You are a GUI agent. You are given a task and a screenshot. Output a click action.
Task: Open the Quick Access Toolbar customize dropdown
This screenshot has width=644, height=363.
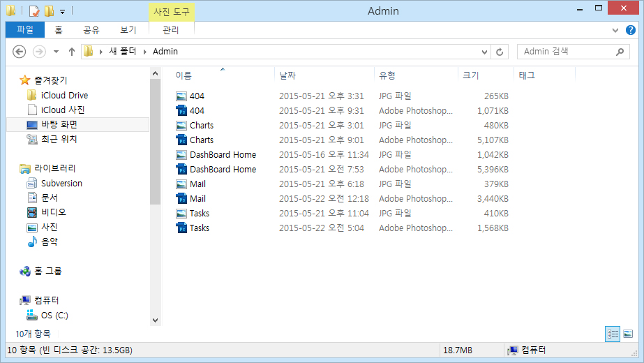click(x=62, y=11)
